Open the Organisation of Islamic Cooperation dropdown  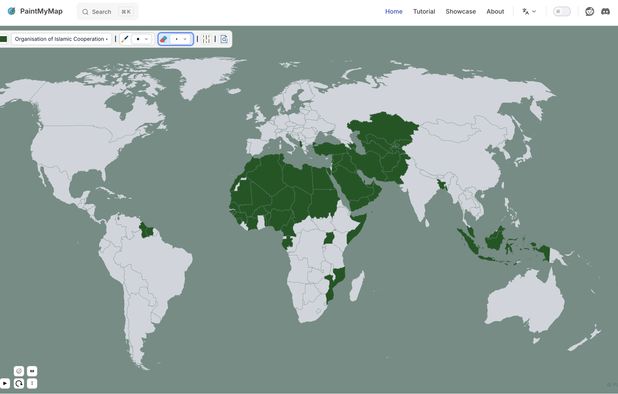pos(61,39)
